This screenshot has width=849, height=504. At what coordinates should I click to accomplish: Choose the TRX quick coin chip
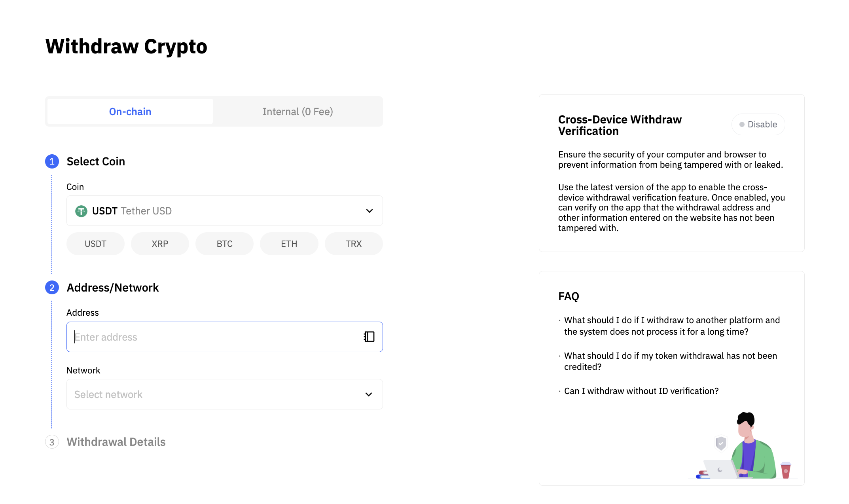[x=353, y=244]
